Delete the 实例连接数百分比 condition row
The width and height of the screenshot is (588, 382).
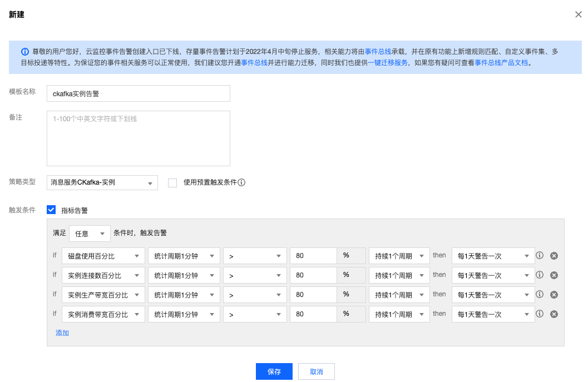554,275
